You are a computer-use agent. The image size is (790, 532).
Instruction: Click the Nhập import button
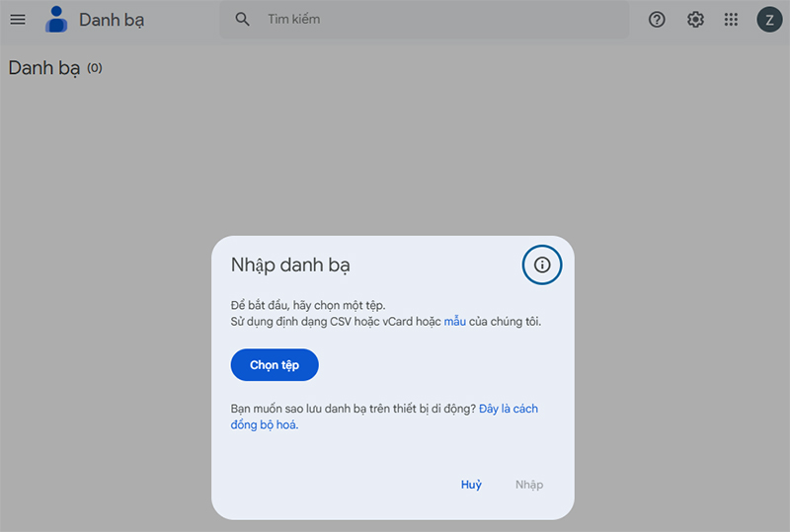(x=529, y=485)
